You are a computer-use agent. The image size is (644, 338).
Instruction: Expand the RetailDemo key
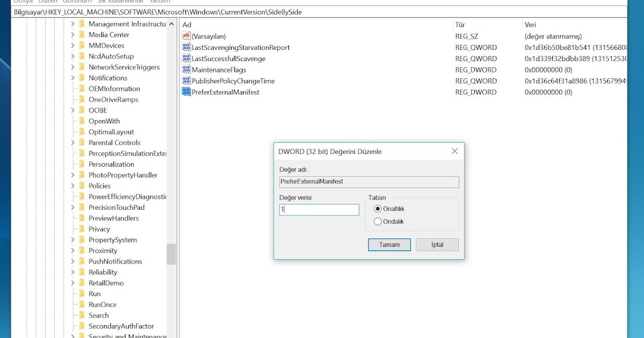tap(73, 283)
